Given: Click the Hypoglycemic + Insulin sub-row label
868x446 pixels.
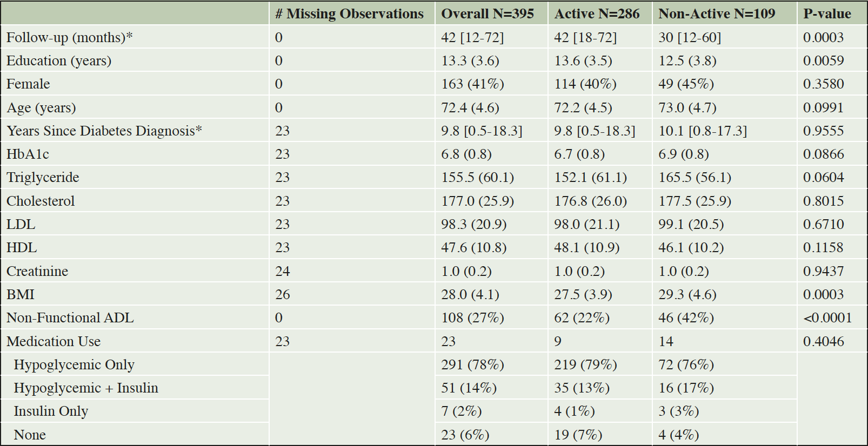Looking at the screenshot, I should 86,388.
